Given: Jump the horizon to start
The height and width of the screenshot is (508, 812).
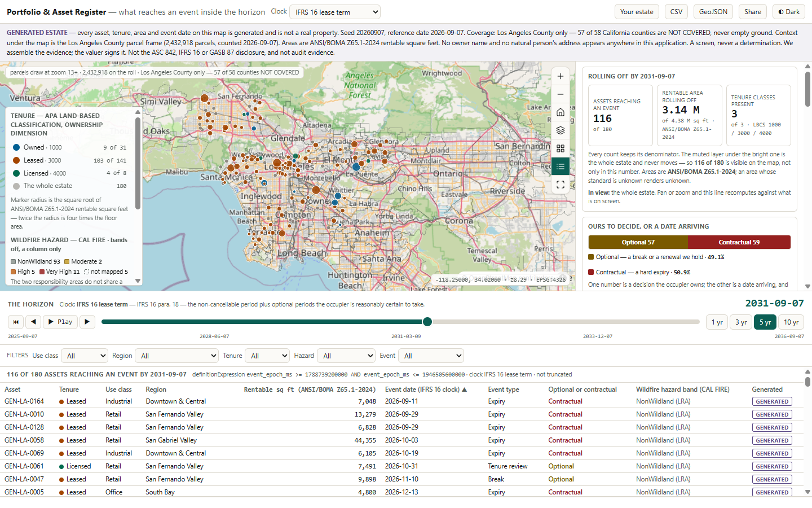Looking at the screenshot, I should tap(16, 322).
